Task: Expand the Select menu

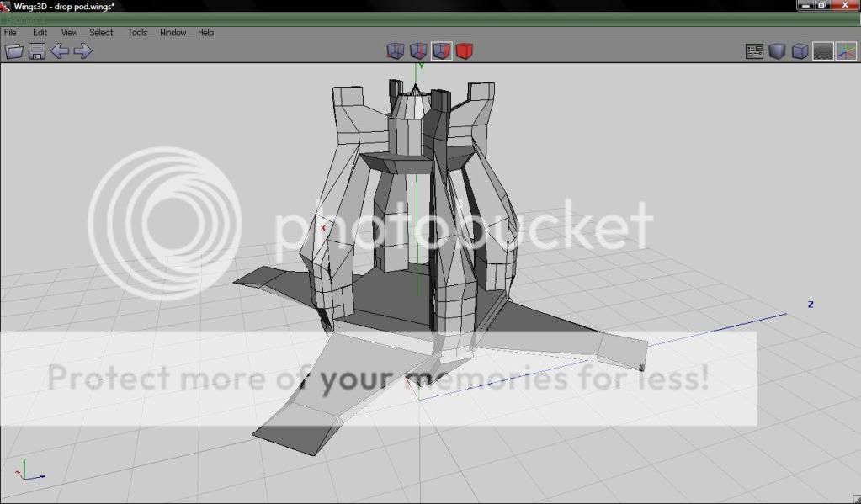Action: [x=101, y=33]
